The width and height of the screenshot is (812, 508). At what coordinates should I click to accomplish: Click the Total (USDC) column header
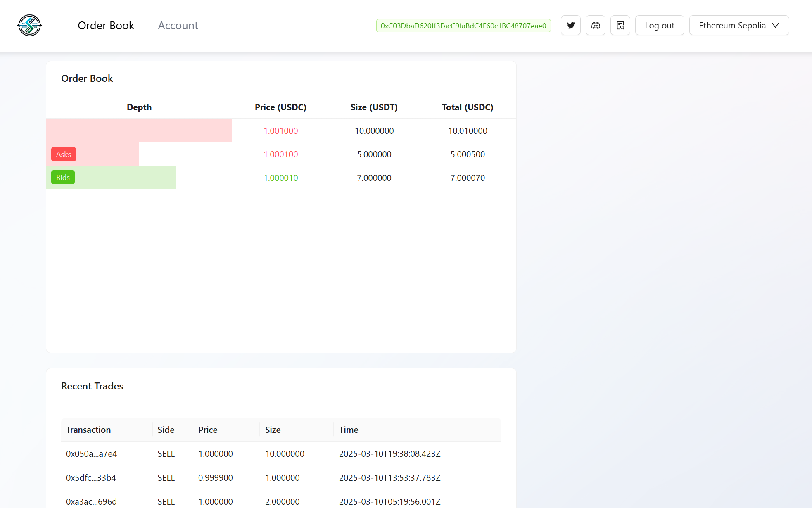click(x=468, y=107)
